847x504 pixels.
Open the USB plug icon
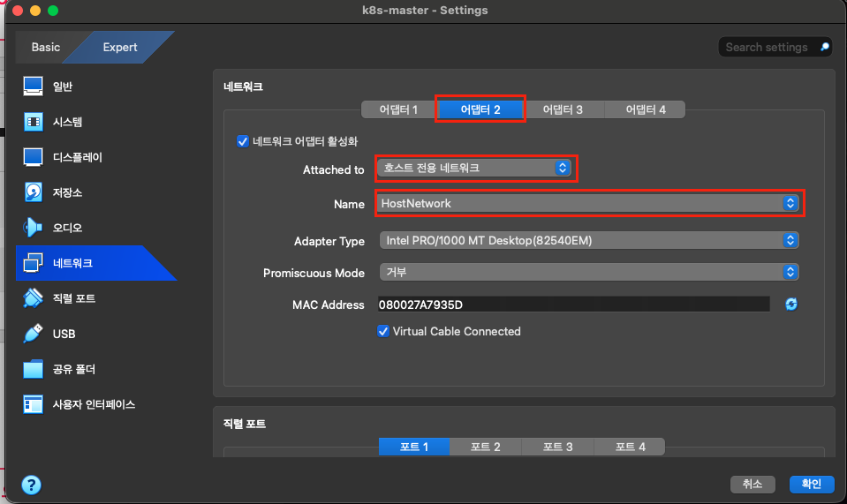click(33, 334)
